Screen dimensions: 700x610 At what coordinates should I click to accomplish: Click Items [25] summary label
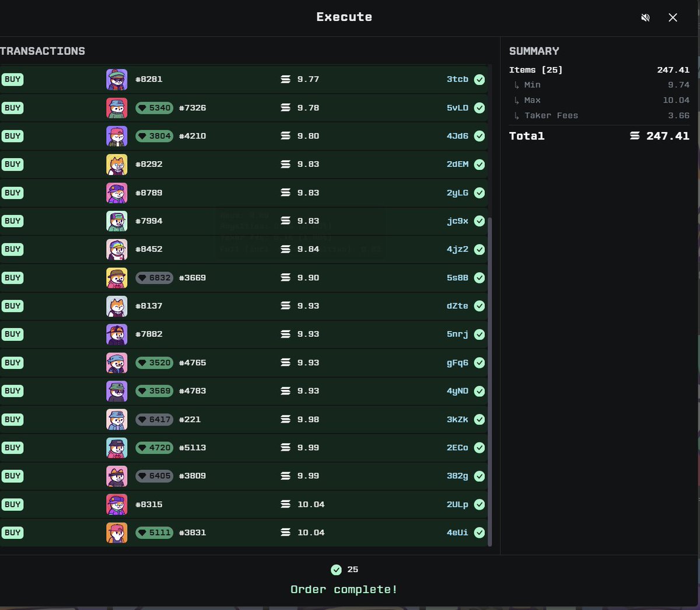535,70
